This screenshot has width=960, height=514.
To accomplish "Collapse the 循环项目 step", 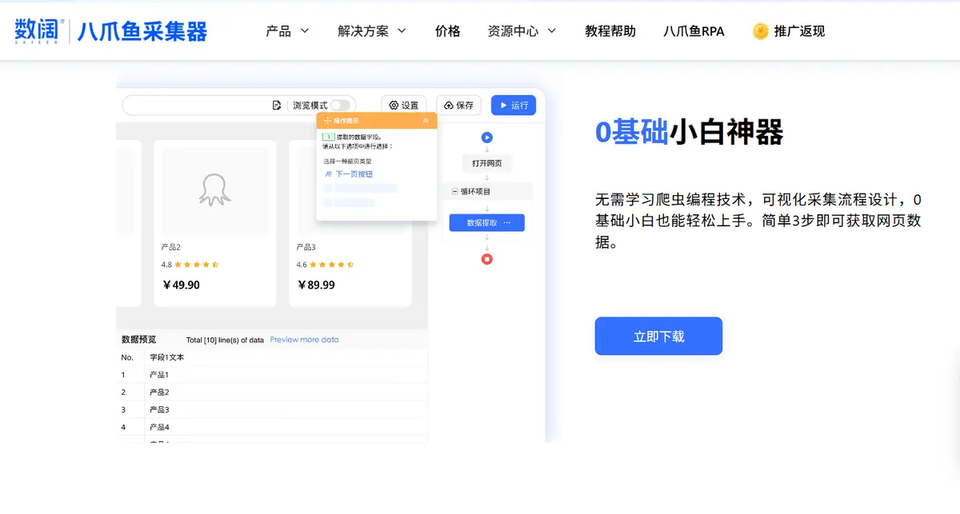I will pyautogui.click(x=455, y=192).
